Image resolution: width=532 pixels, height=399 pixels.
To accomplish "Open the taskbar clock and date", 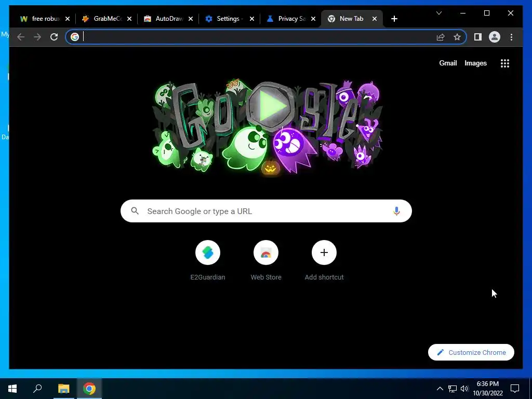I will pyautogui.click(x=488, y=389).
